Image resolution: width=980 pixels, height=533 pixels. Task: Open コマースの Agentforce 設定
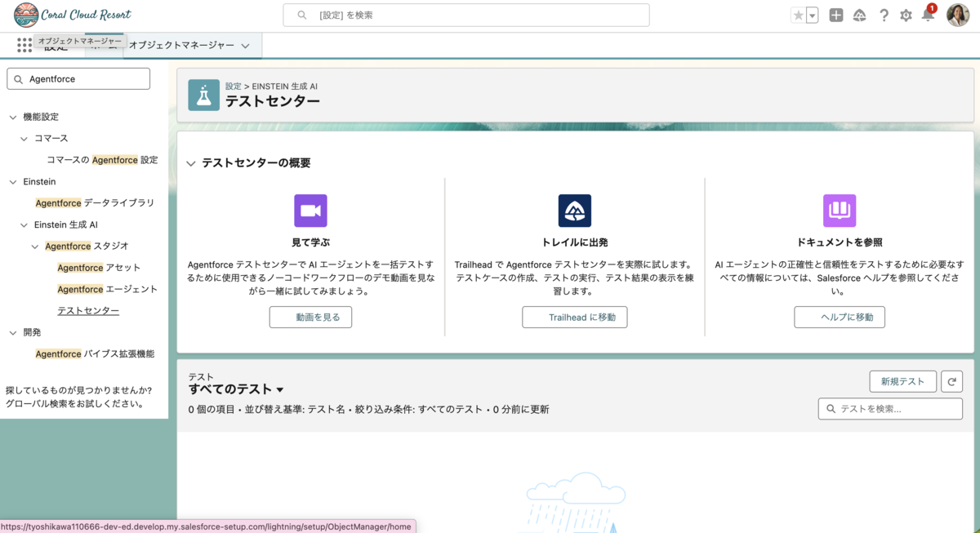point(102,160)
